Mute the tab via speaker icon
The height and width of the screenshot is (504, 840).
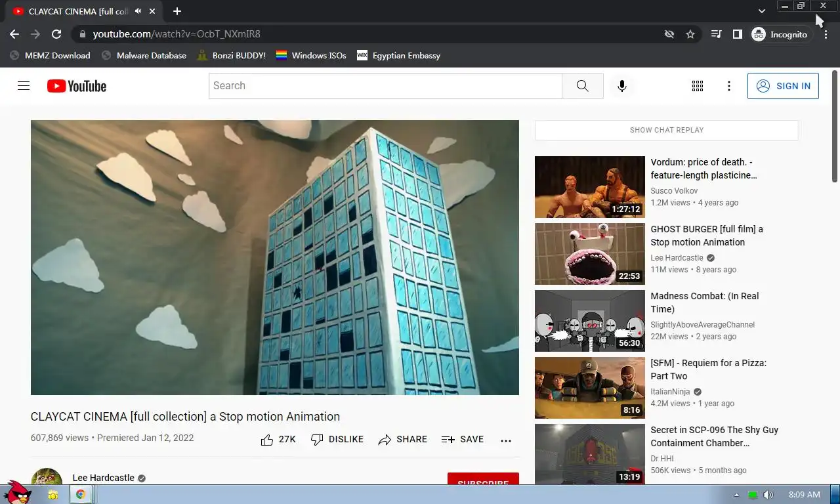coord(138,11)
